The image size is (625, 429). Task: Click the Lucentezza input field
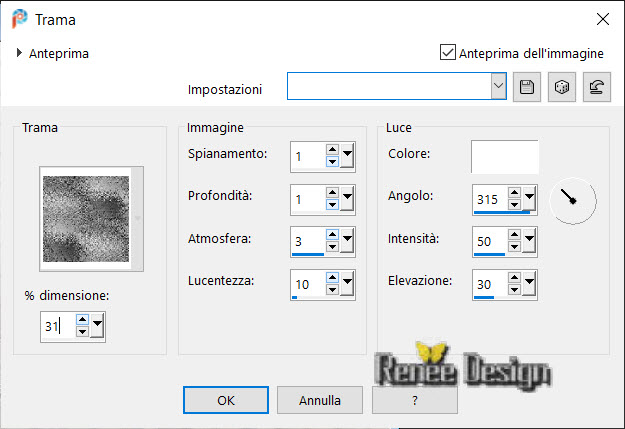[308, 284]
